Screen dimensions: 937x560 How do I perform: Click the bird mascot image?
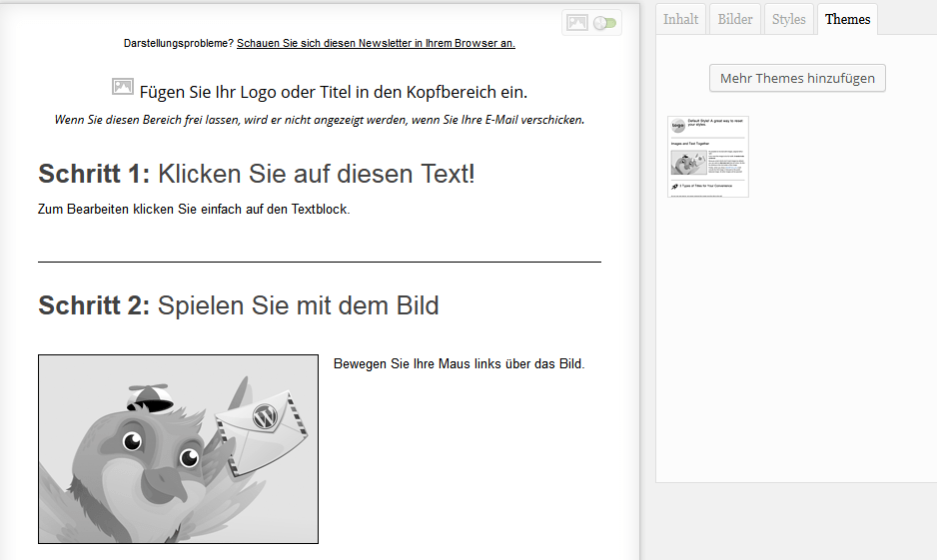pos(178,449)
